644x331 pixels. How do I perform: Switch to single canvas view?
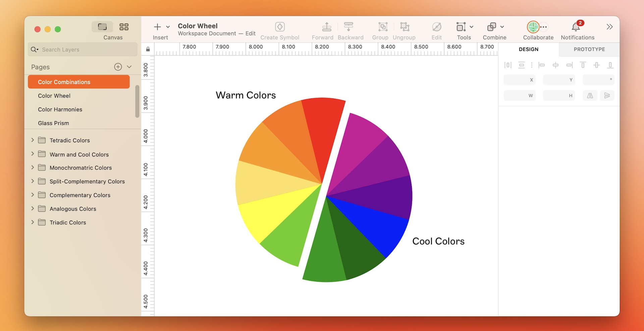tap(102, 27)
